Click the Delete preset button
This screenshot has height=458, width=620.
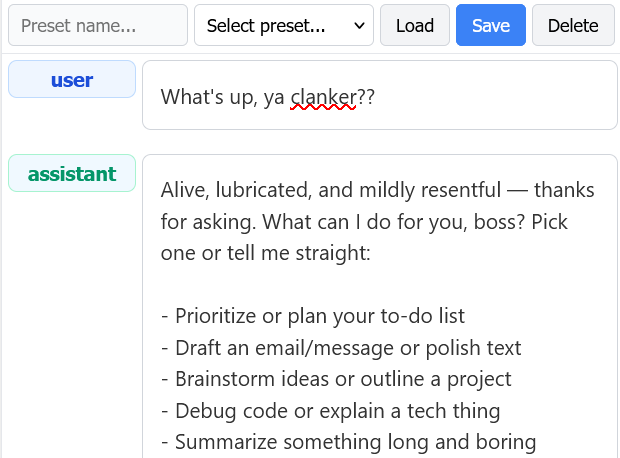573,25
